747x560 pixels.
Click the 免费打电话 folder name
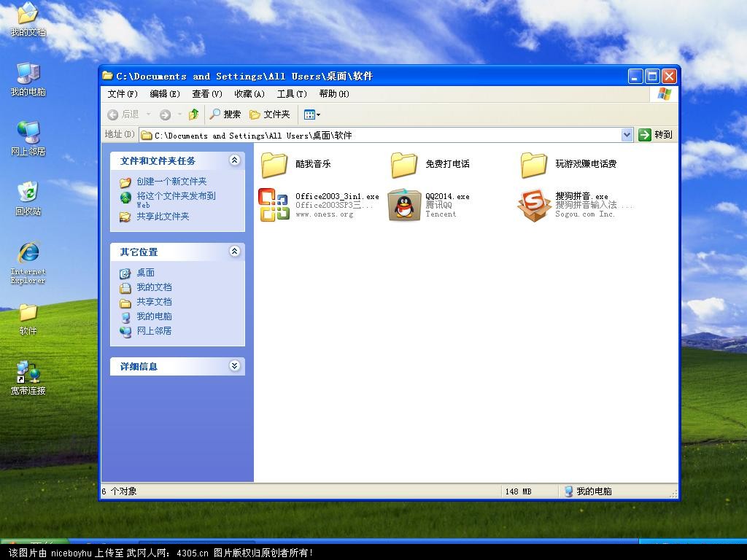447,164
